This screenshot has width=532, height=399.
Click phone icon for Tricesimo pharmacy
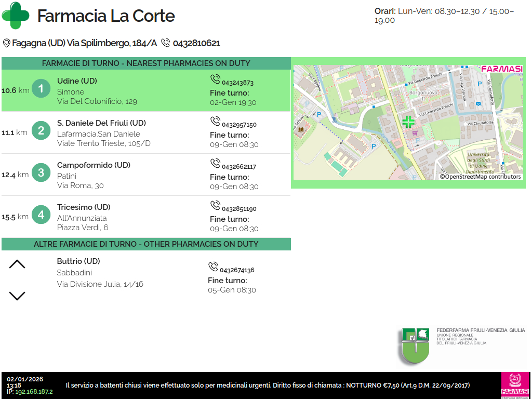215,206
